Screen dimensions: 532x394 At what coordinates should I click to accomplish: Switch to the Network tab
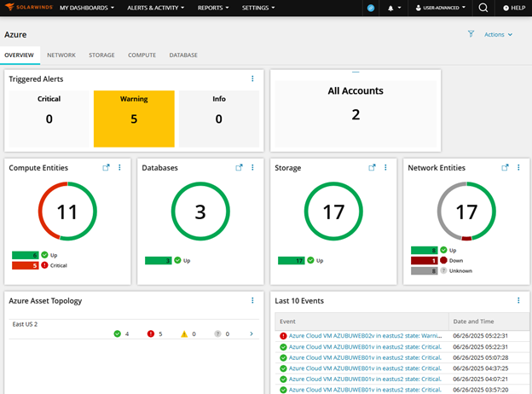tap(61, 55)
